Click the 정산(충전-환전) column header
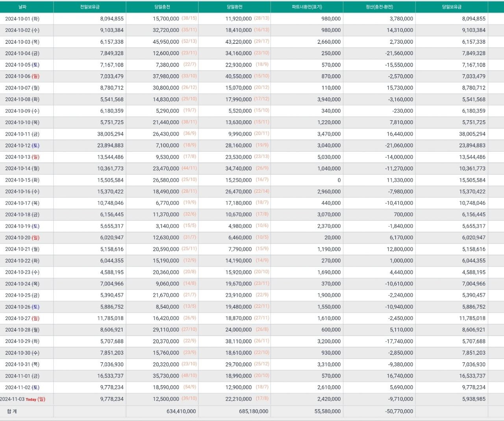This screenshot has width=504, height=421. pyautogui.click(x=379, y=7)
